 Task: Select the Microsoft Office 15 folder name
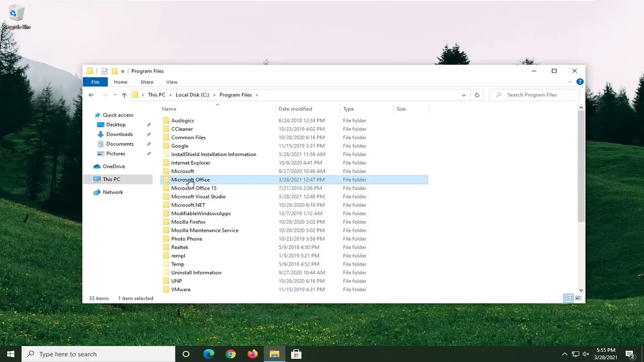[x=194, y=188]
